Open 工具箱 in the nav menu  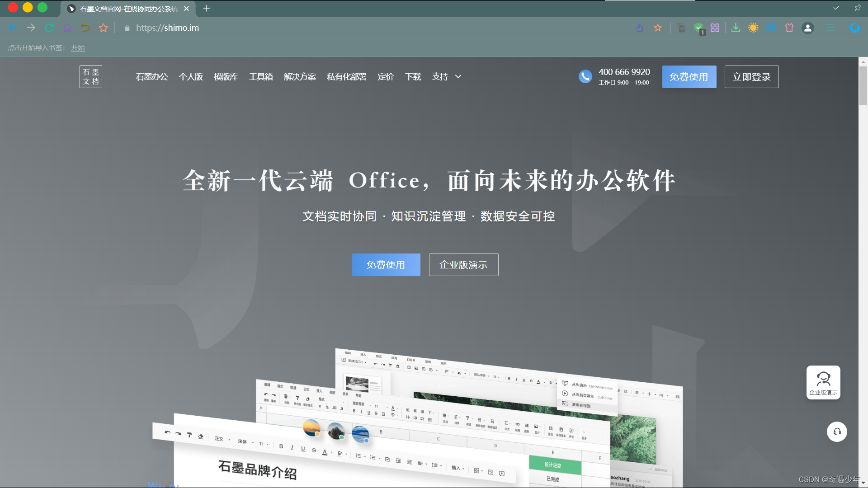pos(261,77)
